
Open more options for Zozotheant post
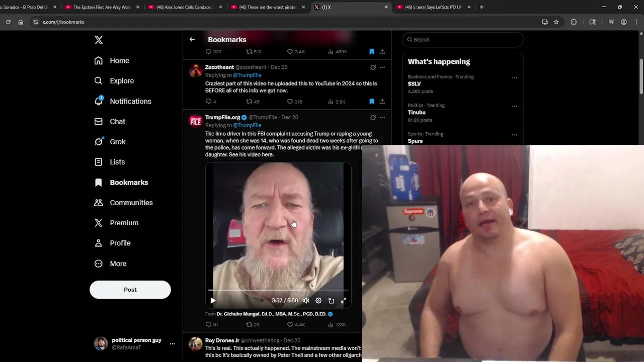[382, 67]
